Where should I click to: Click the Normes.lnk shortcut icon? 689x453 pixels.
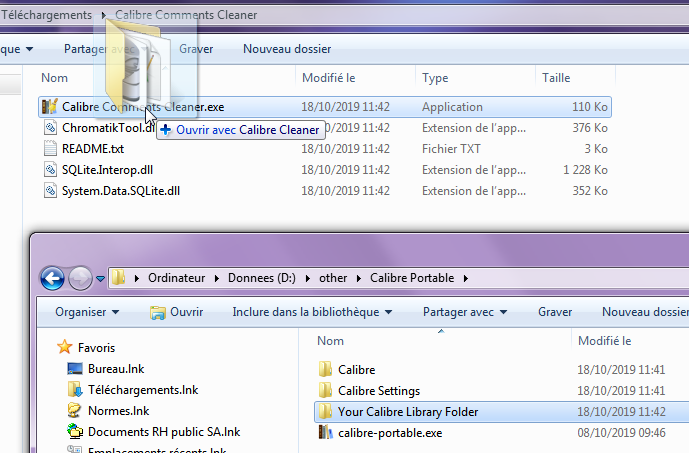74,410
